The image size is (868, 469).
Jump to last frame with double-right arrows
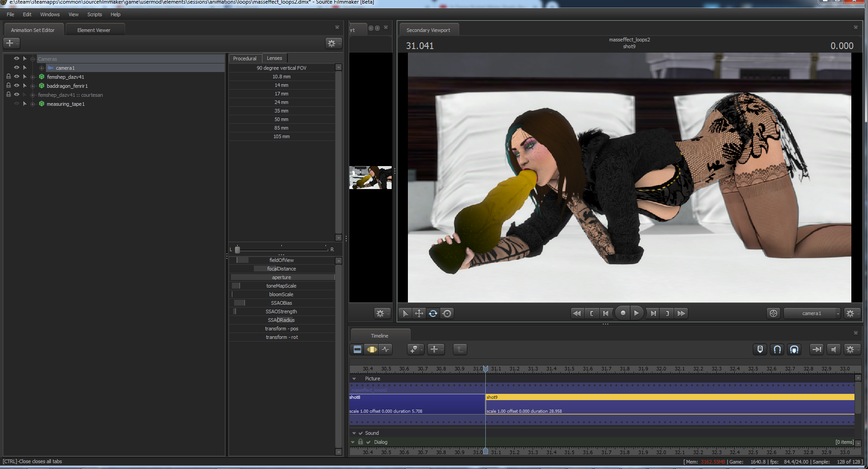(682, 313)
